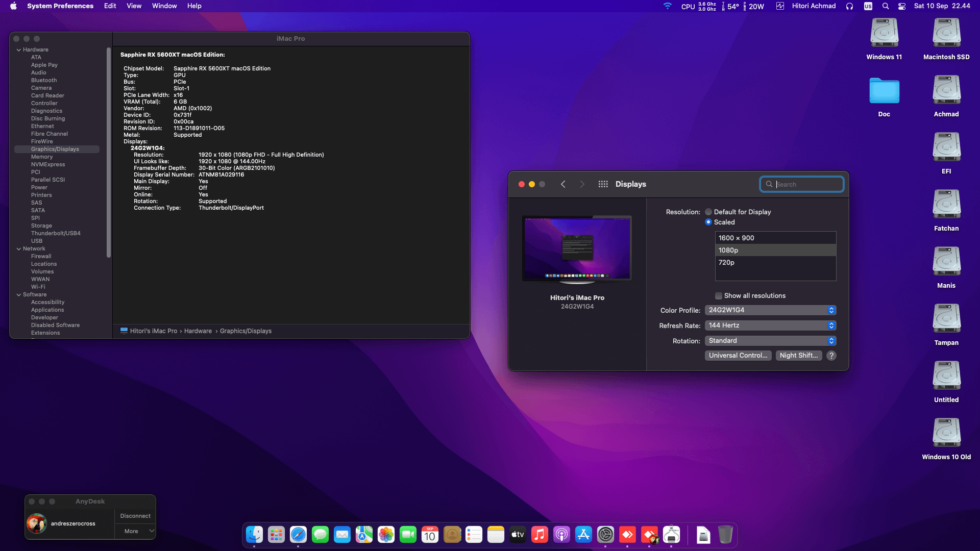Click the grid Show All preferences icon

pos(603,184)
